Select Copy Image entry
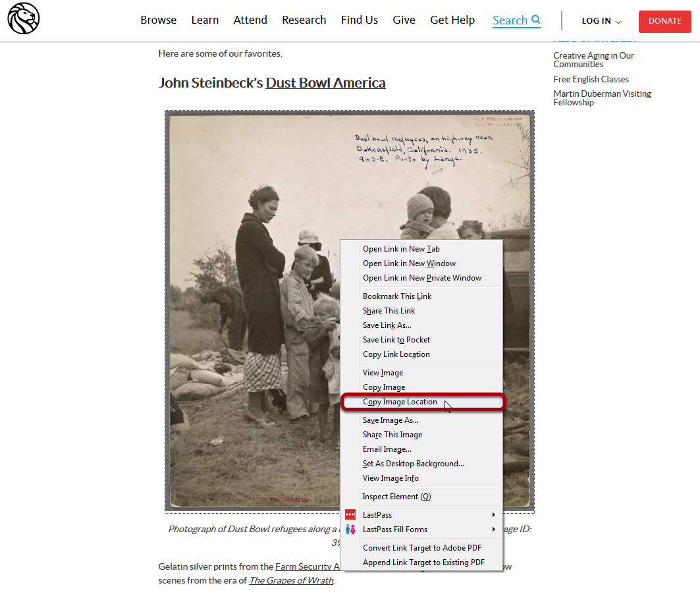The width and height of the screenshot is (700, 600). (x=422, y=387)
